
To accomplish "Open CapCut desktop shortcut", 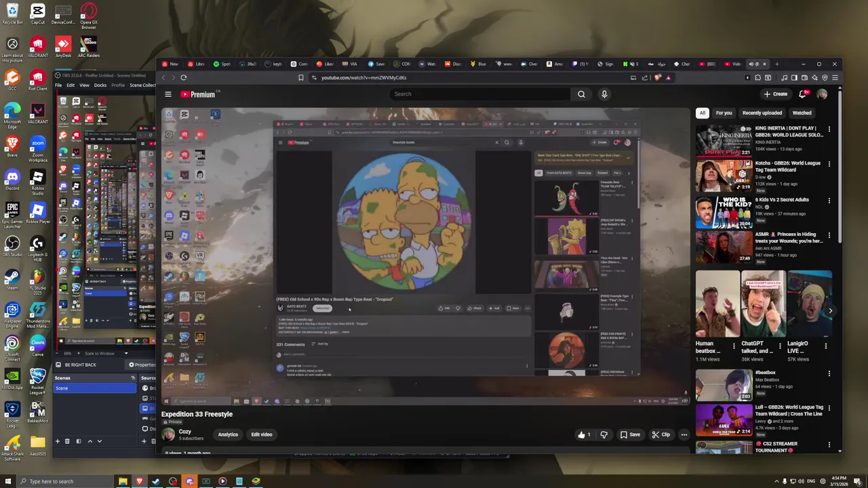I will coord(37,14).
